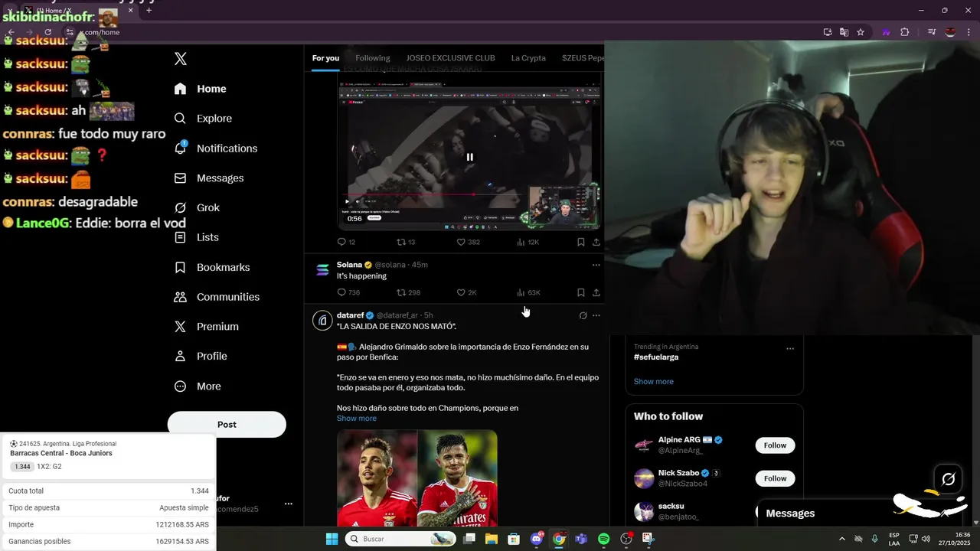Click the Grok icon on dataref post

[583, 315]
